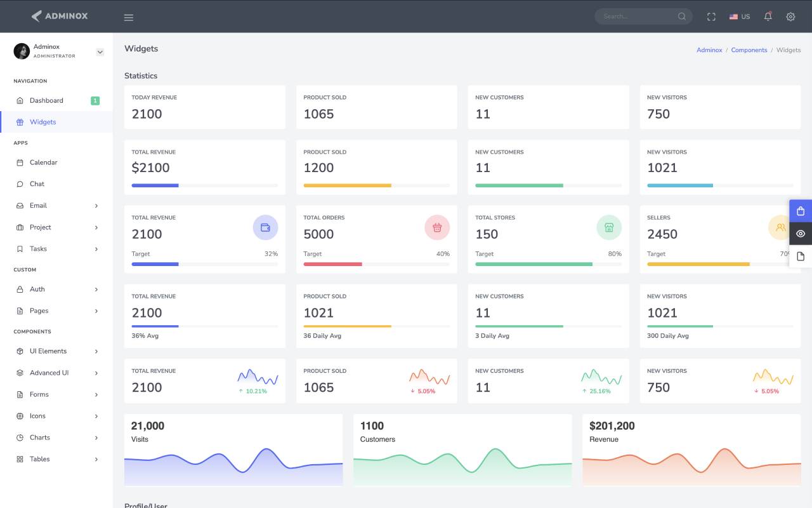The width and height of the screenshot is (812, 508).
Task: Click the Components breadcrumb link
Action: coord(749,50)
